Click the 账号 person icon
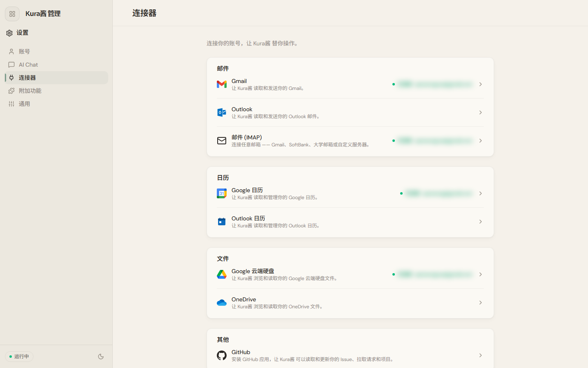 tap(11, 52)
